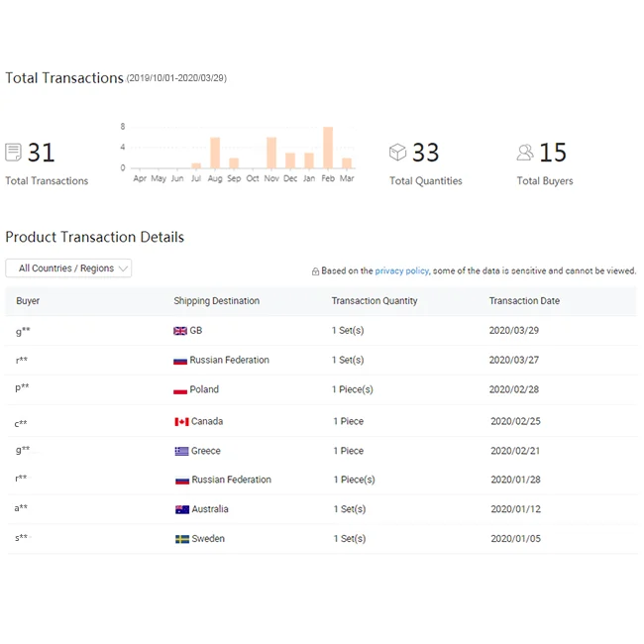Click the Buyer column header
644x644 pixels.
28,300
